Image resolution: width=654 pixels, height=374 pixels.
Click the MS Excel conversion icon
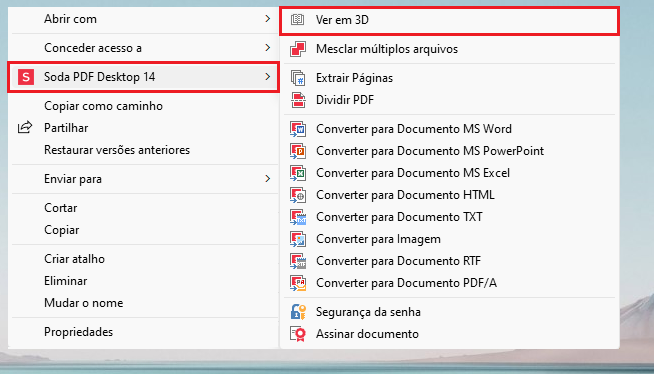point(298,173)
